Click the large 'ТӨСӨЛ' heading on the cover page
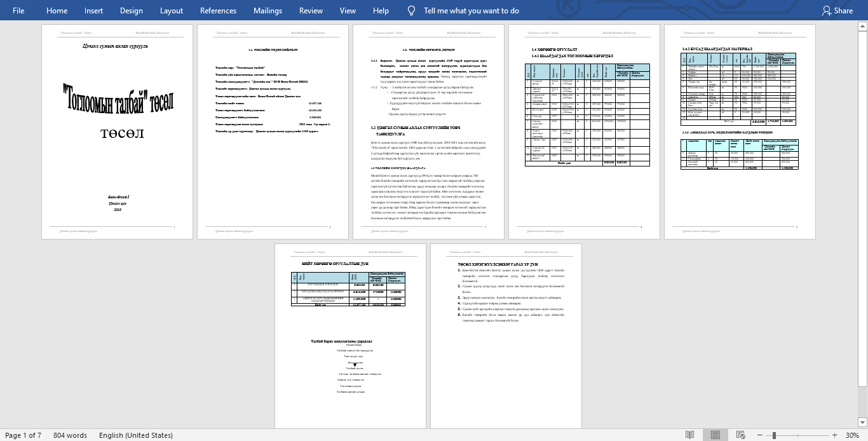Screen dimensions: 868x441 tap(123, 134)
